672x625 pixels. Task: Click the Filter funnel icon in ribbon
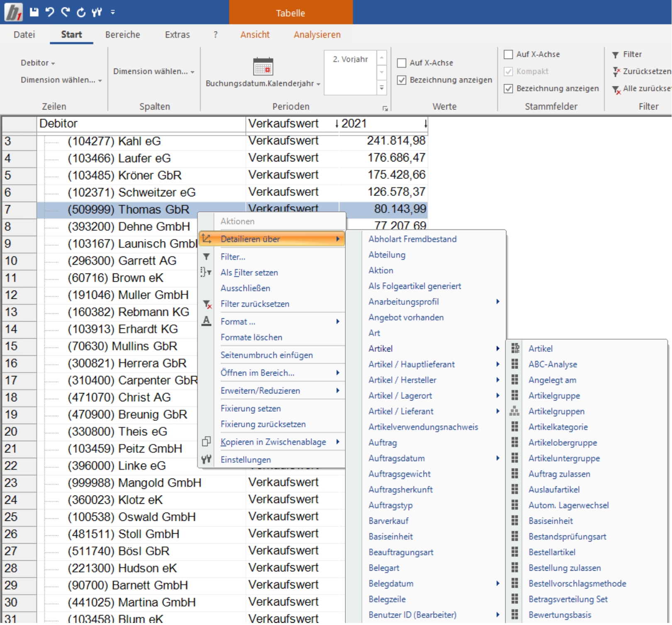pyautogui.click(x=616, y=55)
